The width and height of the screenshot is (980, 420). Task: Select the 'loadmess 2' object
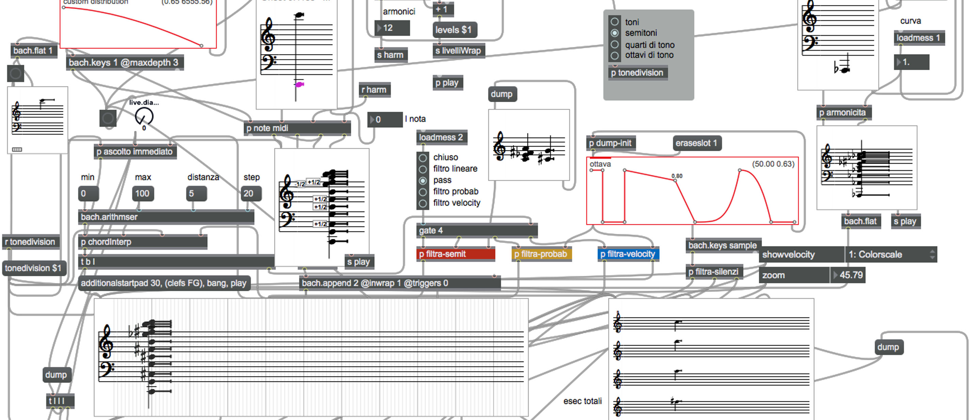pos(442,138)
